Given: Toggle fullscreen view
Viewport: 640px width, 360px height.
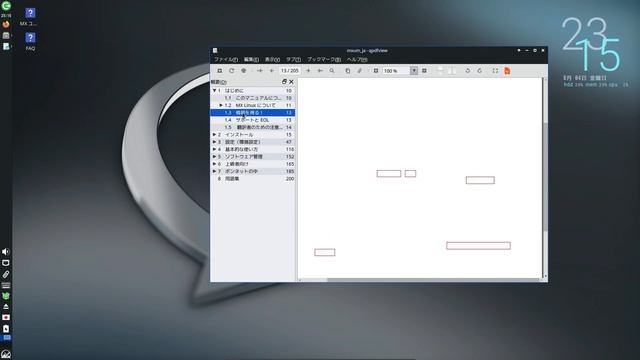Looking at the screenshot, I should tap(495, 71).
